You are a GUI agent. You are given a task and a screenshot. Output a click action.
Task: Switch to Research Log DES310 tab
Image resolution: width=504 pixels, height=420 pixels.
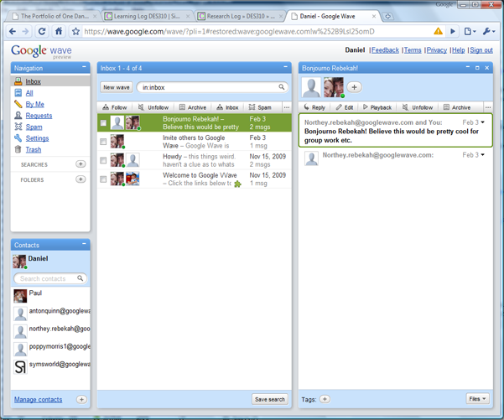[241, 16]
